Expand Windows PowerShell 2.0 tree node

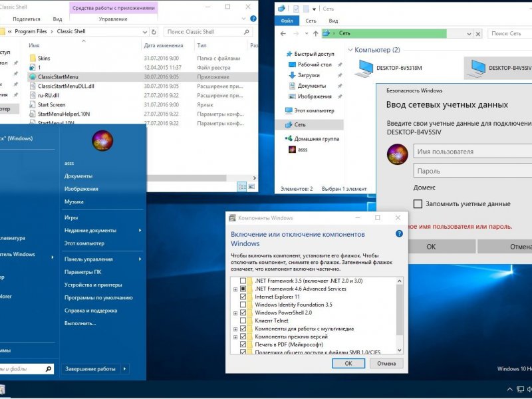coord(235,313)
